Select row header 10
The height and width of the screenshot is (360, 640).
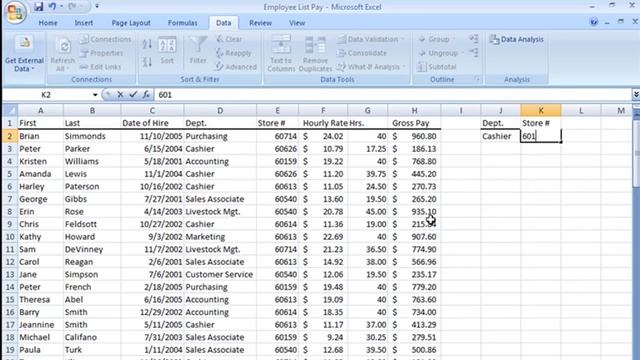10,237
